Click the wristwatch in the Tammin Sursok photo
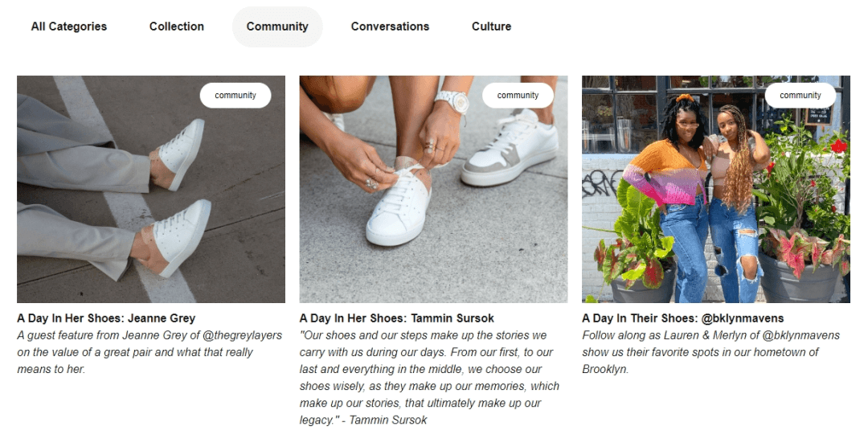Screen dimensions: 868x443 pos(452,101)
